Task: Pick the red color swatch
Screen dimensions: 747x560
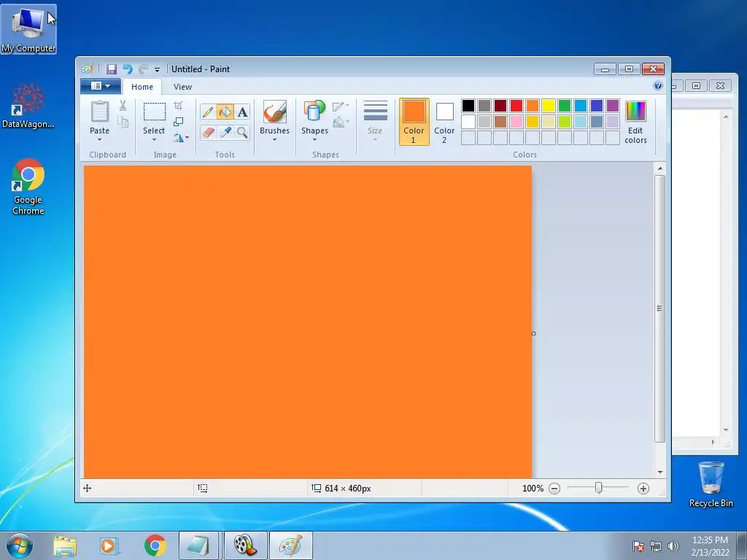Action: pyautogui.click(x=516, y=106)
